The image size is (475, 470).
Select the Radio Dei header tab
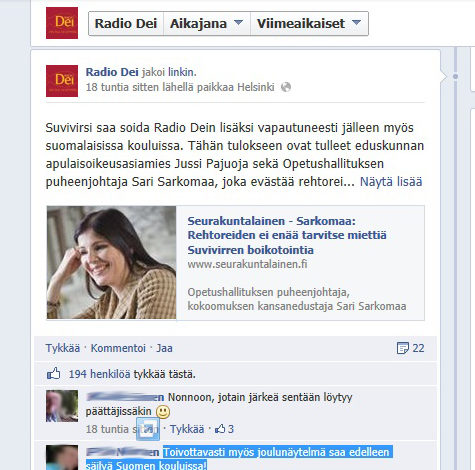point(126,23)
